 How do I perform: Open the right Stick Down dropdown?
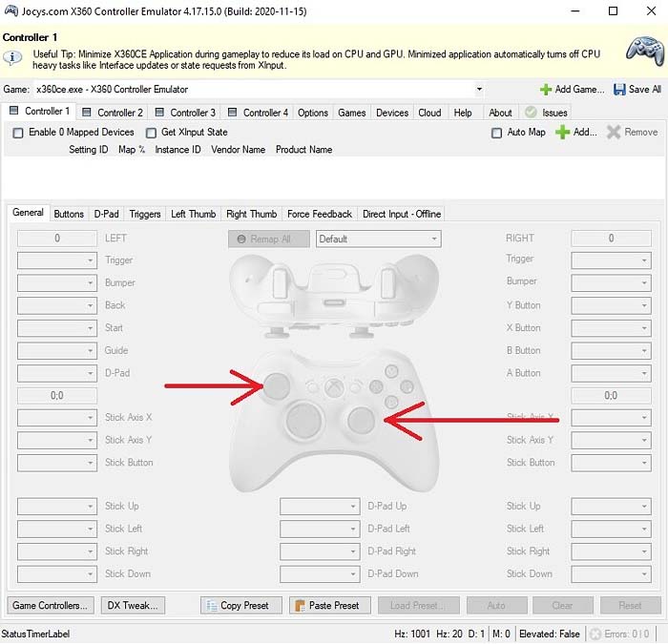(611, 573)
